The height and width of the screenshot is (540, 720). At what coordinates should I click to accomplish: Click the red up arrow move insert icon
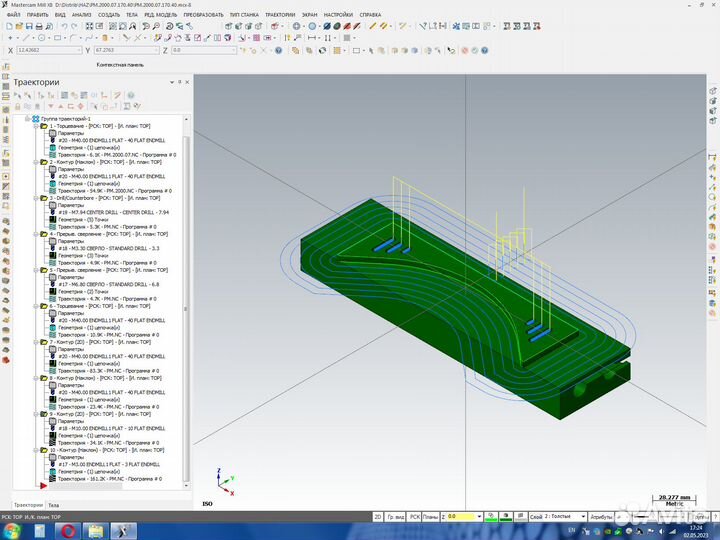click(x=61, y=107)
